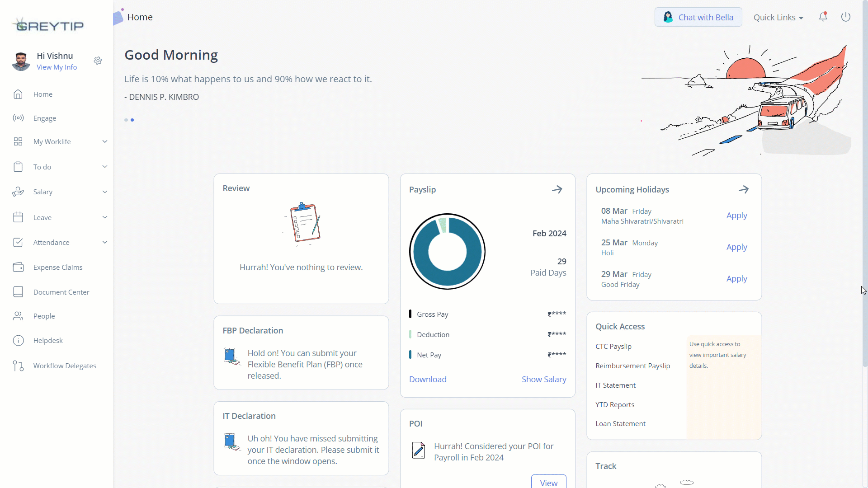The width and height of the screenshot is (868, 488).
Task: Click the Review clipboard illustration
Action: click(x=302, y=224)
